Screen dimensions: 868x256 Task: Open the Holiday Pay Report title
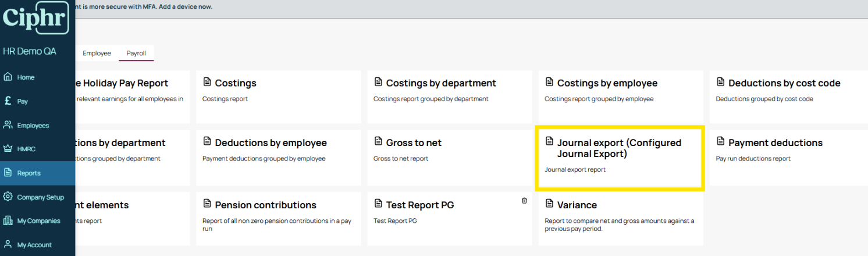[122, 83]
